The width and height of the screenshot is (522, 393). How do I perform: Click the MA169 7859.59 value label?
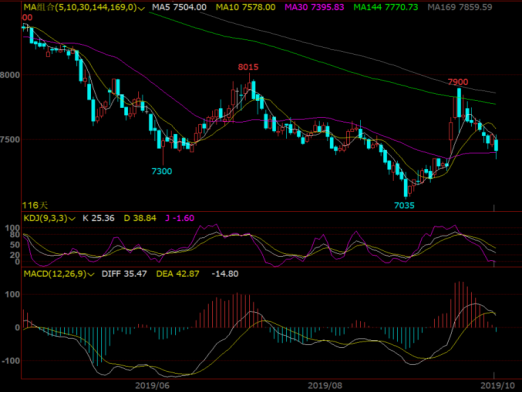460,7
